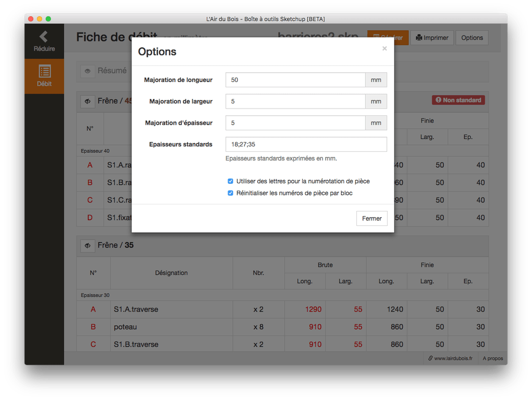The image size is (532, 400).
Task: Hide the Frêne / 45 group
Action: (x=87, y=101)
